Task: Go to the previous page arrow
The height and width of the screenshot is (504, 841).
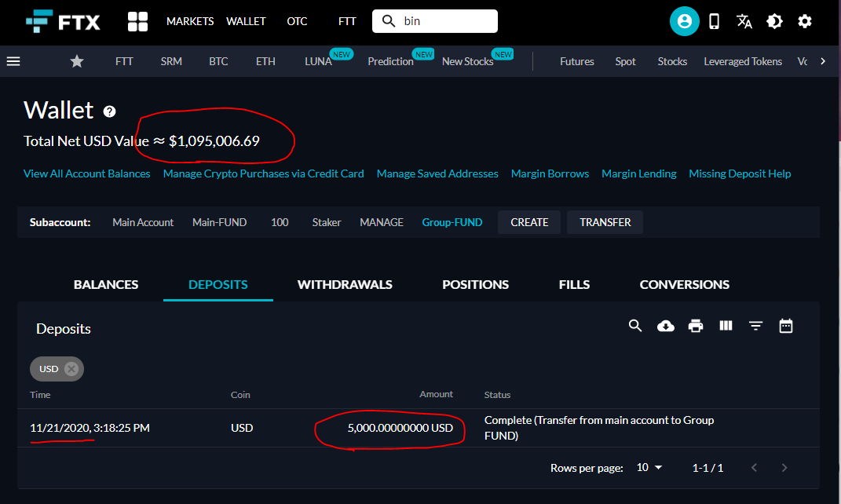Action: point(754,468)
